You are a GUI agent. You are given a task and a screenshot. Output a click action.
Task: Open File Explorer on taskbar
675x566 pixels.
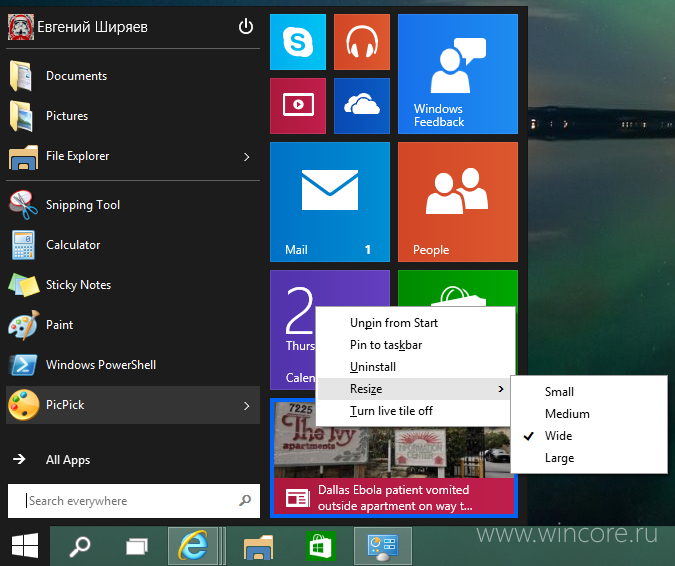click(258, 547)
